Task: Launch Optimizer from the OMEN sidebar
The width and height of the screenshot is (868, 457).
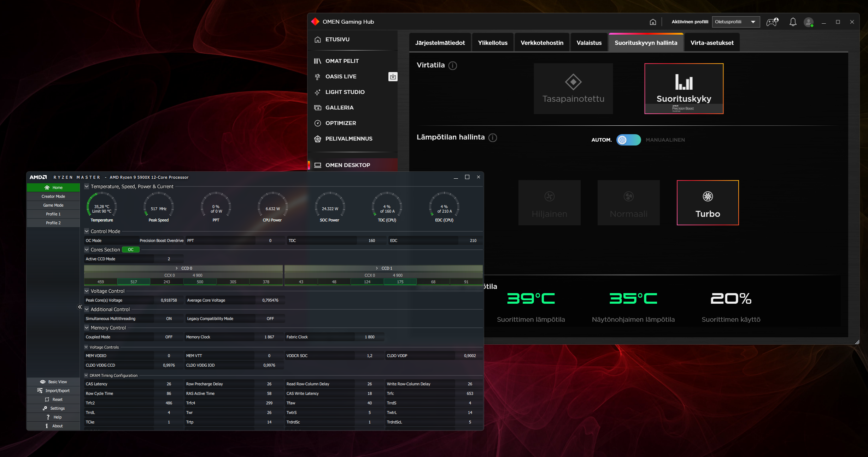Action: click(340, 123)
